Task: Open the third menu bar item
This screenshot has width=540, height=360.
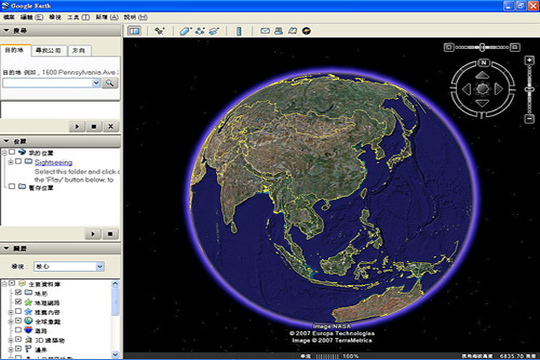Action: [x=55, y=17]
